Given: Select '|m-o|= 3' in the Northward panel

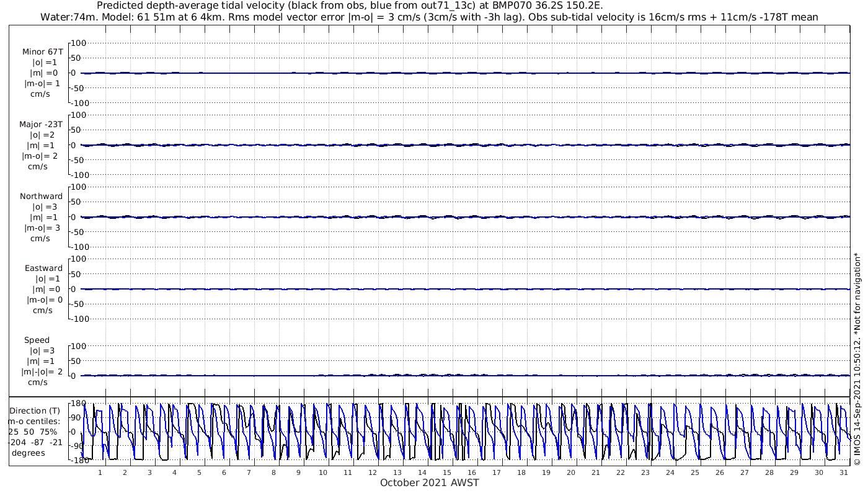Looking at the screenshot, I should (42, 228).
